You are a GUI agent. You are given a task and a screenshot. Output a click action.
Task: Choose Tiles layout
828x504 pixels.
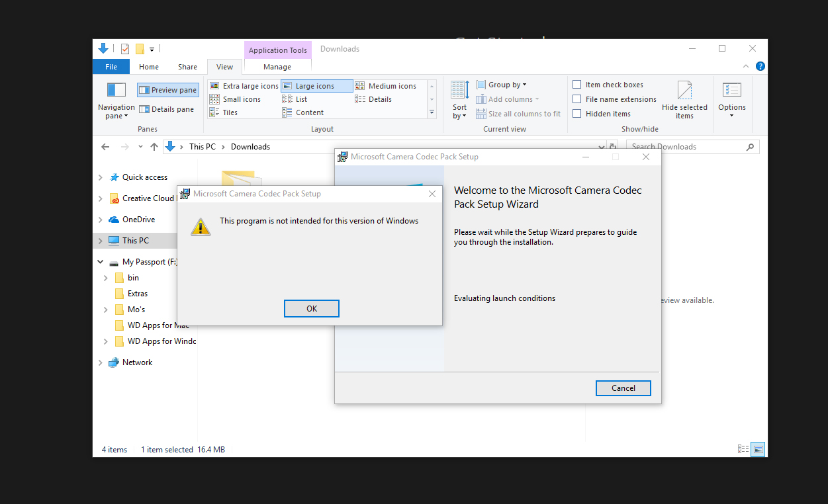coord(224,112)
